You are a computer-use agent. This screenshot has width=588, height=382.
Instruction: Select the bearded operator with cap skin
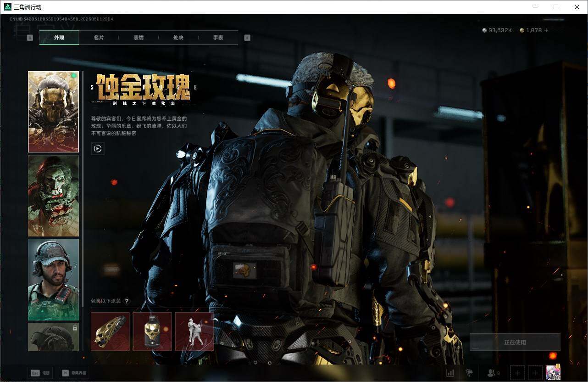53,280
